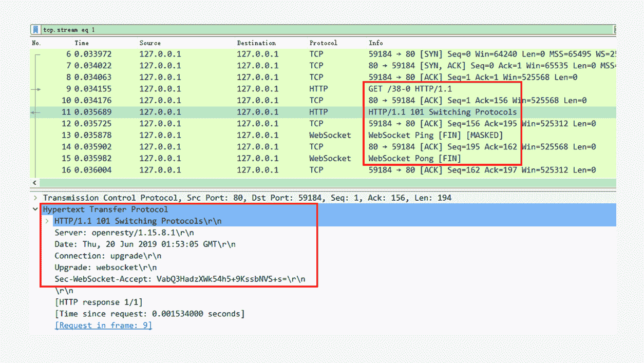Sort packets by the Time column header
644x363 pixels.
[x=82, y=43]
